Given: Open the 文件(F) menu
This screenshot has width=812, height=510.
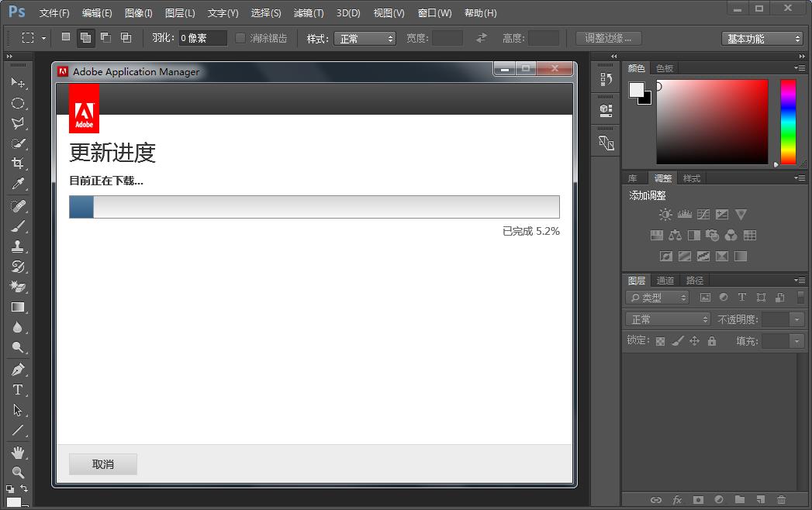Looking at the screenshot, I should pyautogui.click(x=54, y=13).
